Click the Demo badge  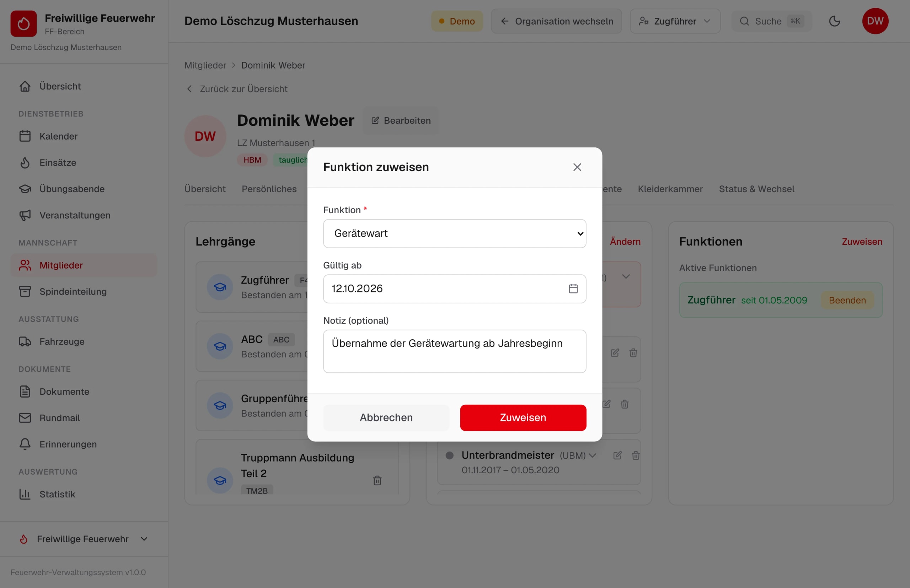[457, 21]
